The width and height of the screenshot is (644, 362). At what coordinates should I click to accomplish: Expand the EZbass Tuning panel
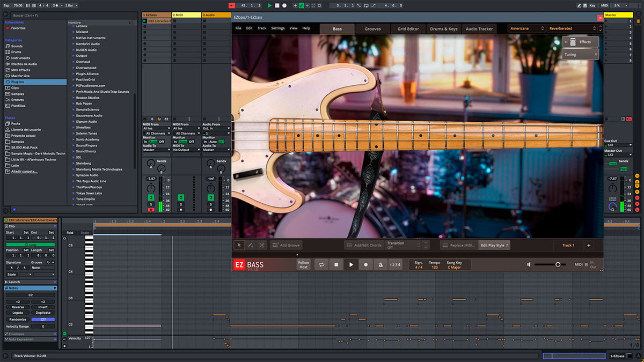(580, 54)
